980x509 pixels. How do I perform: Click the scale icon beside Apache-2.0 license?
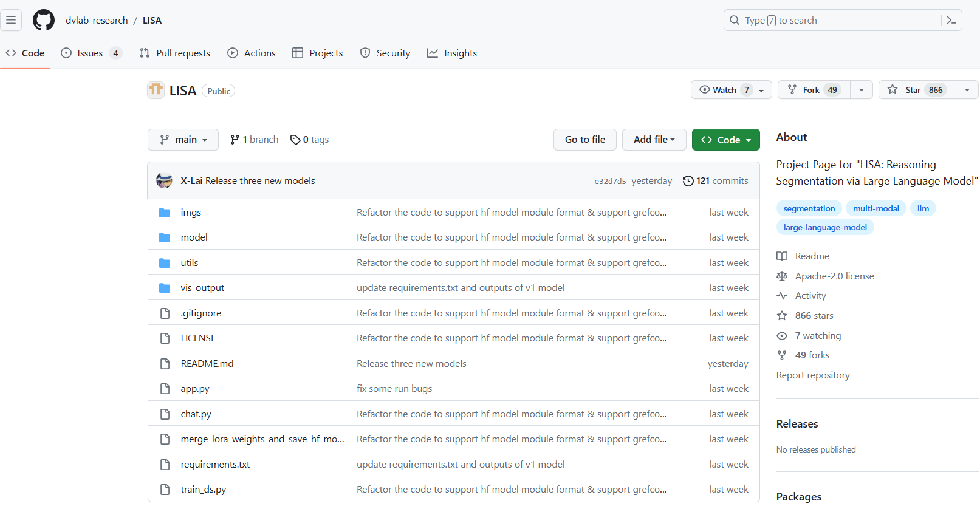782,276
